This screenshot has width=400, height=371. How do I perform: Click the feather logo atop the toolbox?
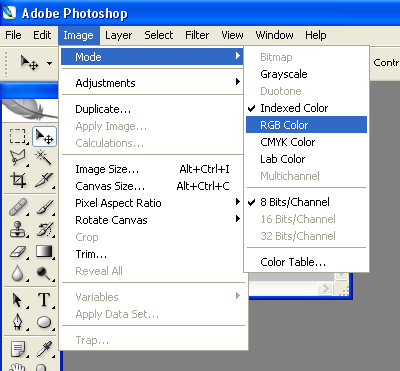[30, 109]
